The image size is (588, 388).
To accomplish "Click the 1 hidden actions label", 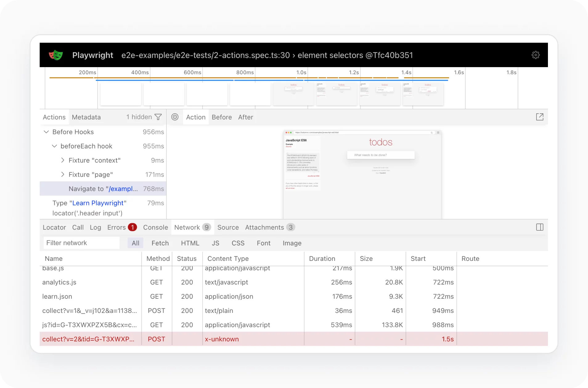I will tap(139, 117).
